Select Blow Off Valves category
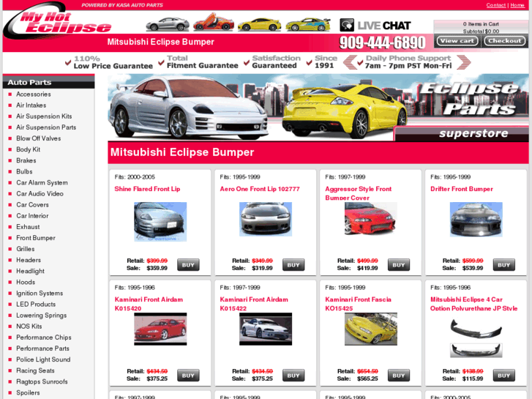The width and height of the screenshot is (532, 399). (x=39, y=138)
